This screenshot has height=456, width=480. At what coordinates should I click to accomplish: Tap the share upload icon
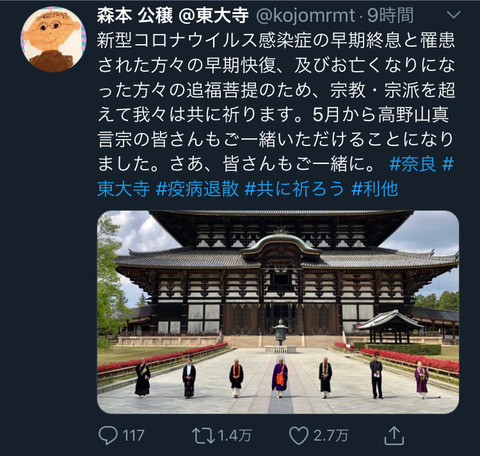(394, 435)
